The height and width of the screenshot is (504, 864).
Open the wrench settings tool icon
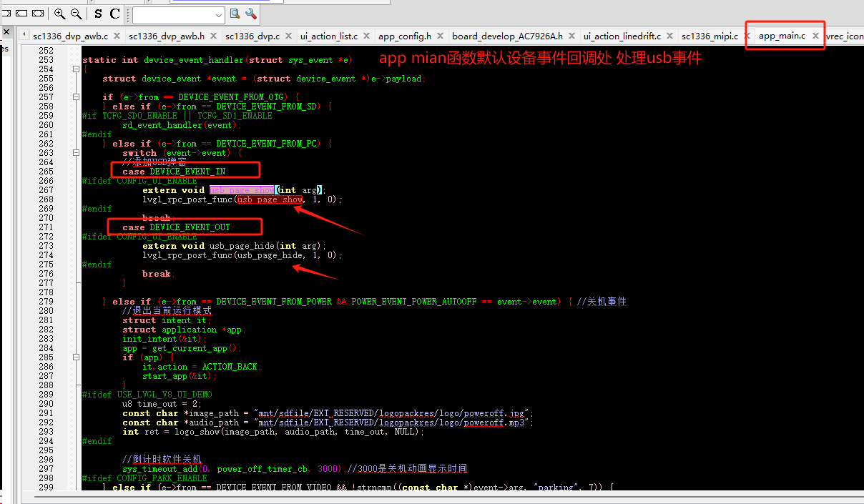coord(251,14)
